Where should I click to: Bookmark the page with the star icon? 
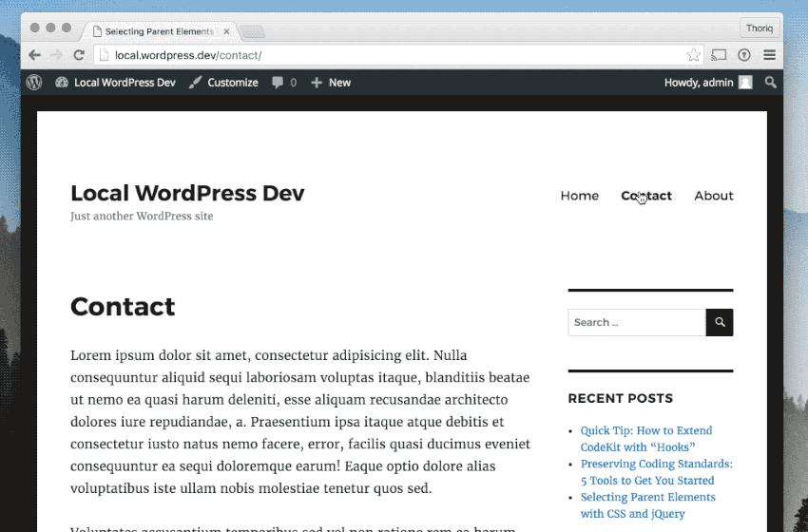tap(694, 55)
